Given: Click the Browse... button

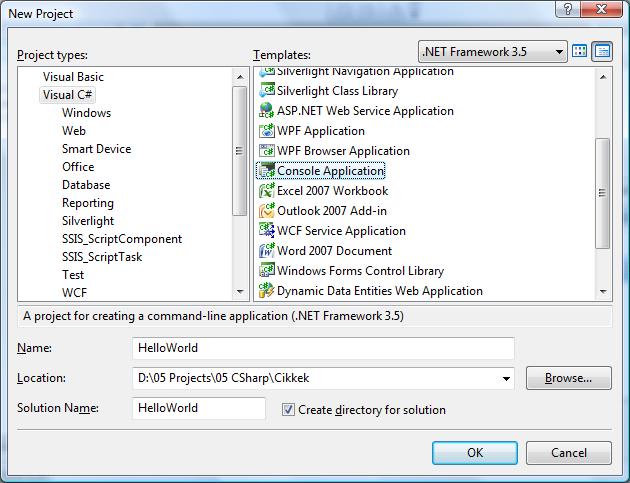Looking at the screenshot, I should click(569, 378).
